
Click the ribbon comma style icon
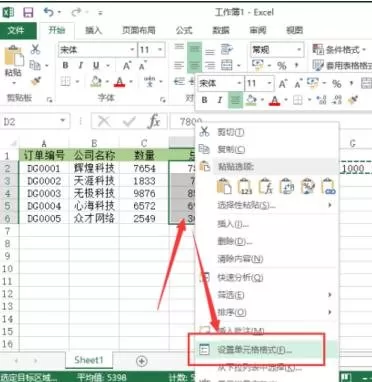click(296, 66)
